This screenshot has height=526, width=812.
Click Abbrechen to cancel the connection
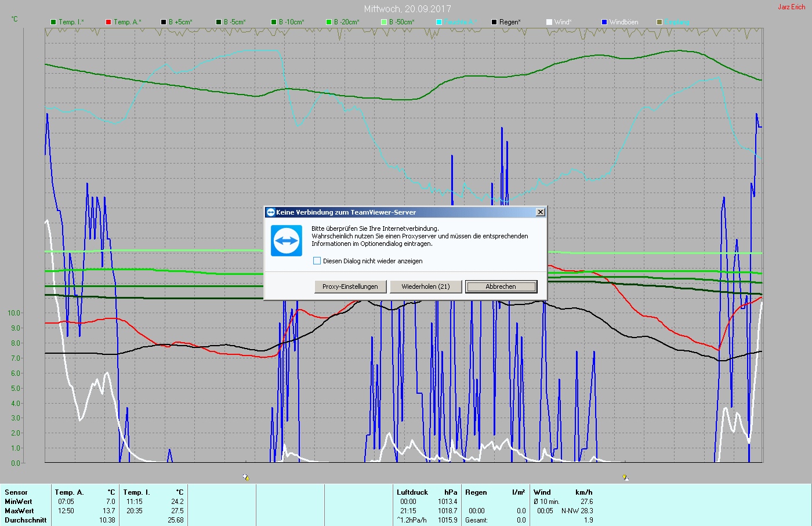click(501, 286)
